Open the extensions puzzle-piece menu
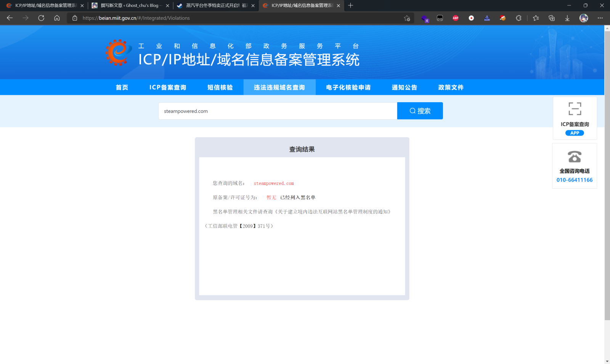 pyautogui.click(x=518, y=18)
